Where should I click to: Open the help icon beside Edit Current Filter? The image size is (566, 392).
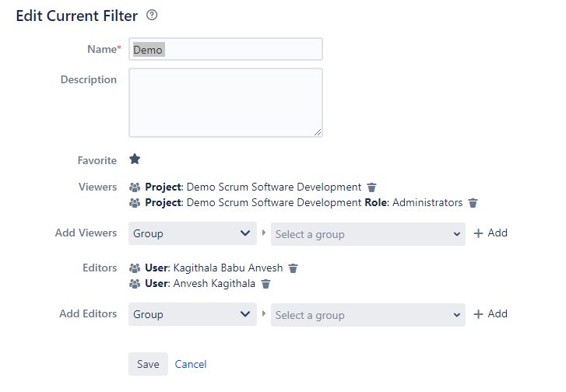(152, 15)
